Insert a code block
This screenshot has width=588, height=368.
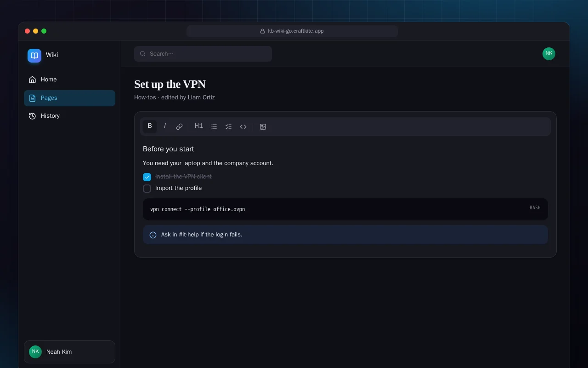pyautogui.click(x=243, y=126)
